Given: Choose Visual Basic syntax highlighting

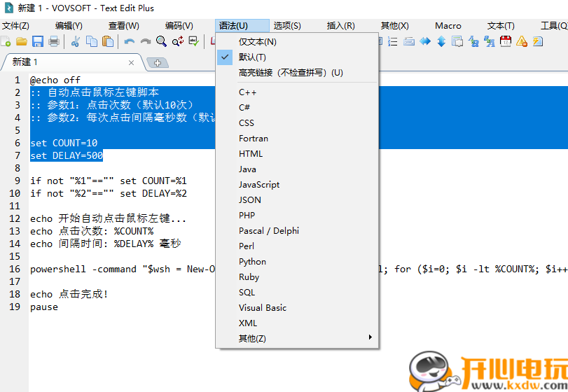Looking at the screenshot, I should point(297,308).
